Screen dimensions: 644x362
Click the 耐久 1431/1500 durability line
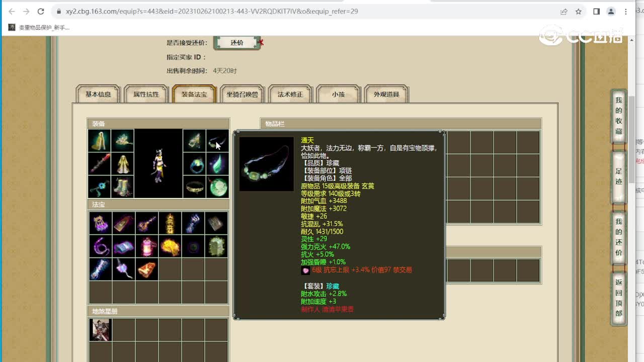[x=322, y=232]
